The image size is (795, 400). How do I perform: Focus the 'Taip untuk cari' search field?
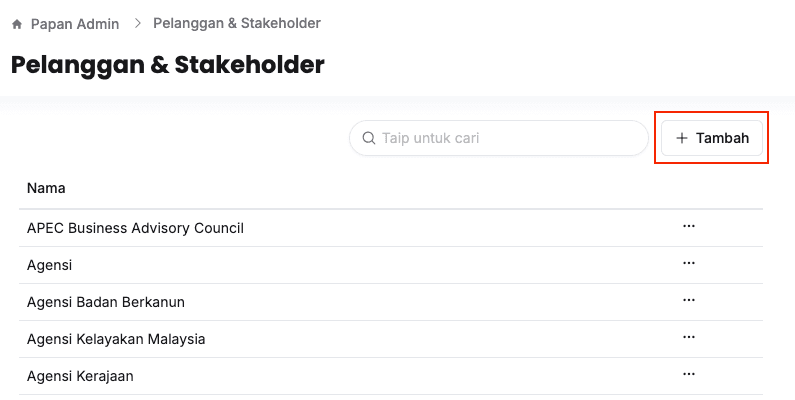(505, 138)
